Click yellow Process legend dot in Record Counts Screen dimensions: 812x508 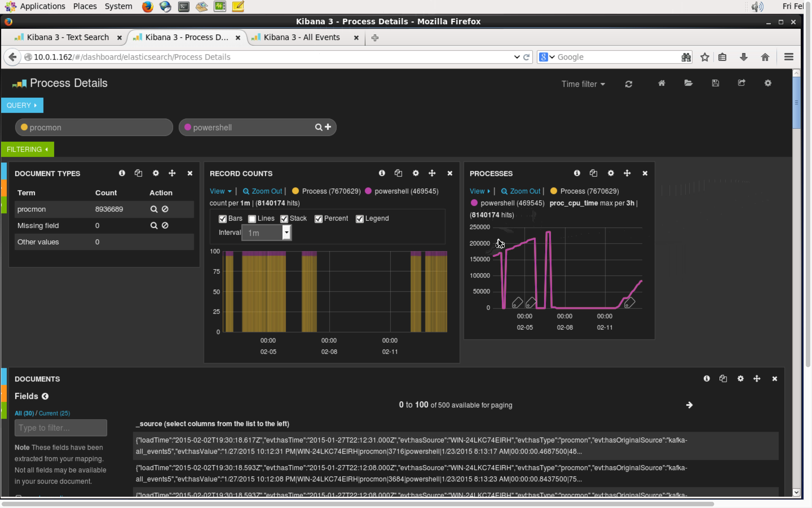295,191
